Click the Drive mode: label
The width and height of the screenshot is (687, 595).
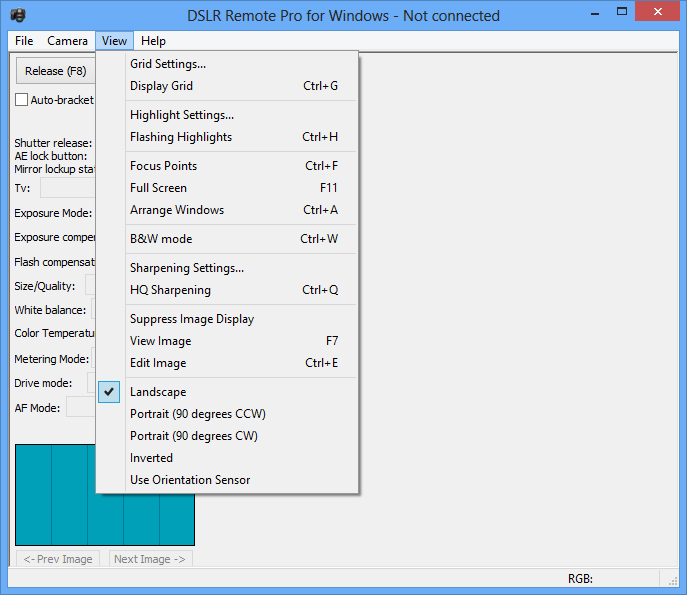[43, 383]
